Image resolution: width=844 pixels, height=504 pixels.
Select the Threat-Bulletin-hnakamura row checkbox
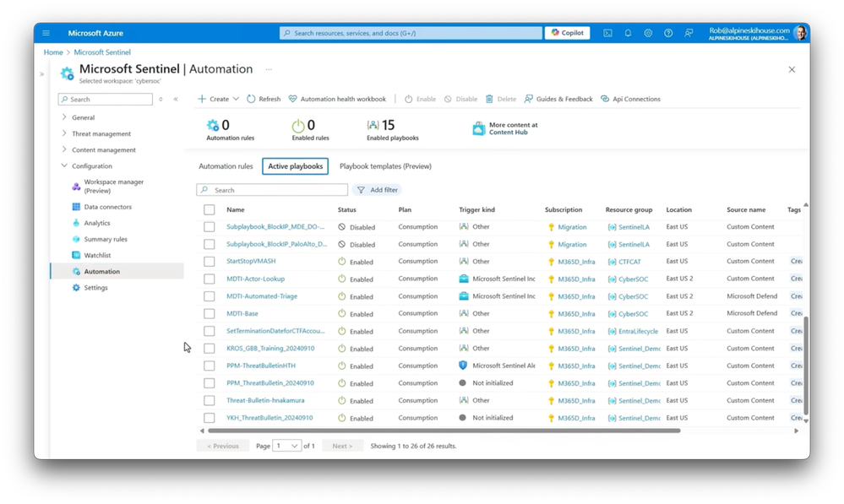[210, 400]
